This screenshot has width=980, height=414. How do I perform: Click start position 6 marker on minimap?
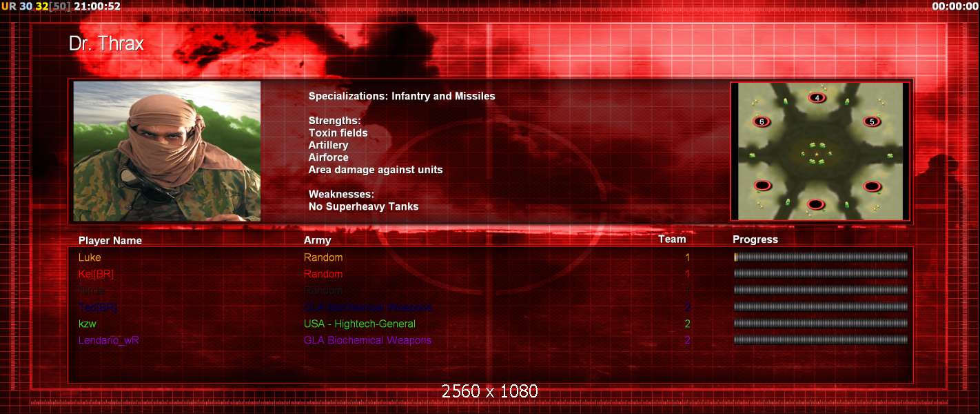762,121
